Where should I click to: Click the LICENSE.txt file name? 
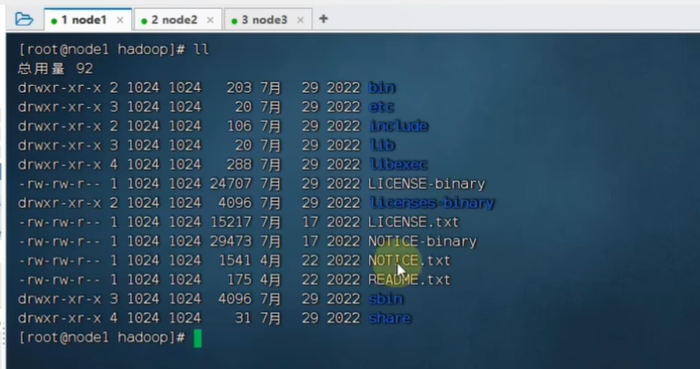pyautogui.click(x=413, y=222)
